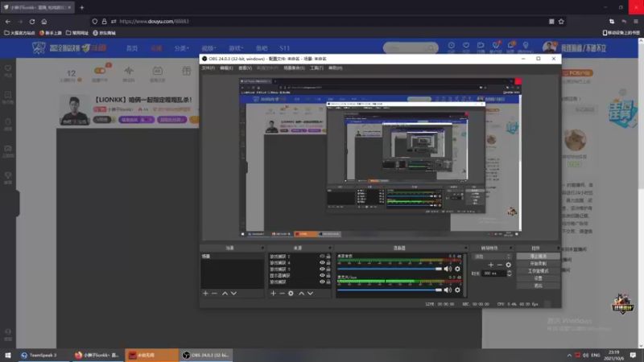
Task: Adjust 桌面音频 volume slider
Action: pyautogui.click(x=390, y=269)
